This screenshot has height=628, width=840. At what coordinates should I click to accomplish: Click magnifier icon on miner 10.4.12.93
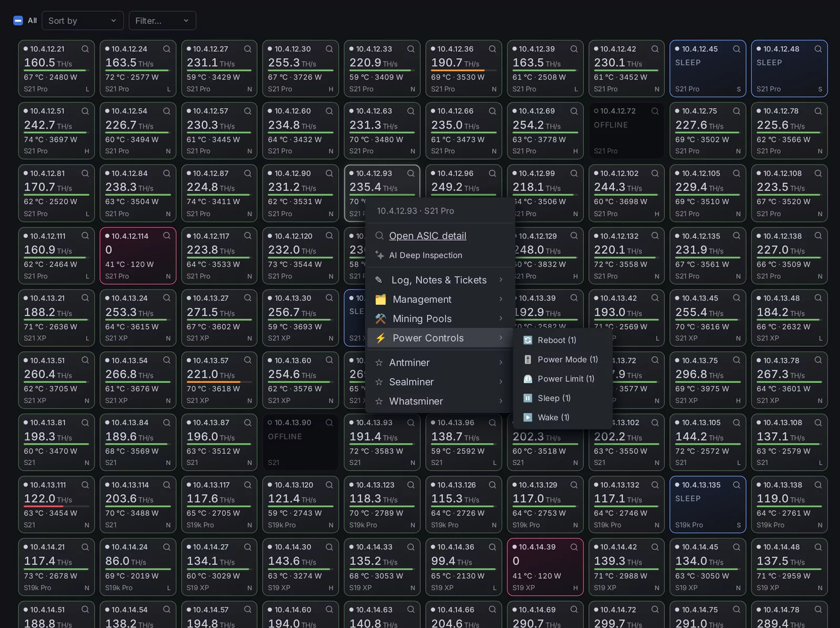(x=411, y=173)
